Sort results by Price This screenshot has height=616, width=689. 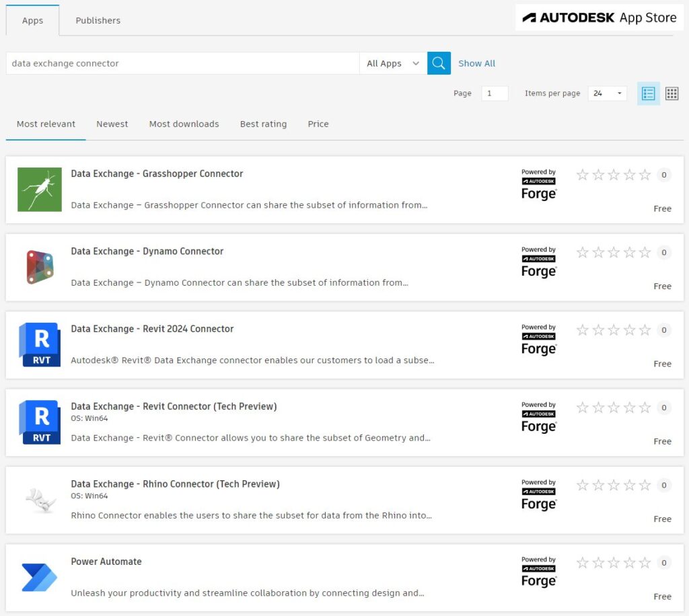pyautogui.click(x=318, y=124)
